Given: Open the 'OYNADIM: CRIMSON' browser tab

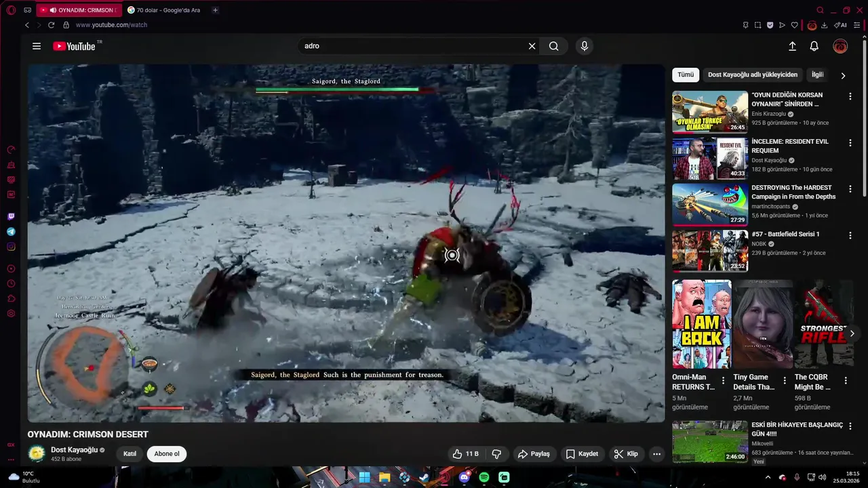Looking at the screenshot, I should (79, 10).
